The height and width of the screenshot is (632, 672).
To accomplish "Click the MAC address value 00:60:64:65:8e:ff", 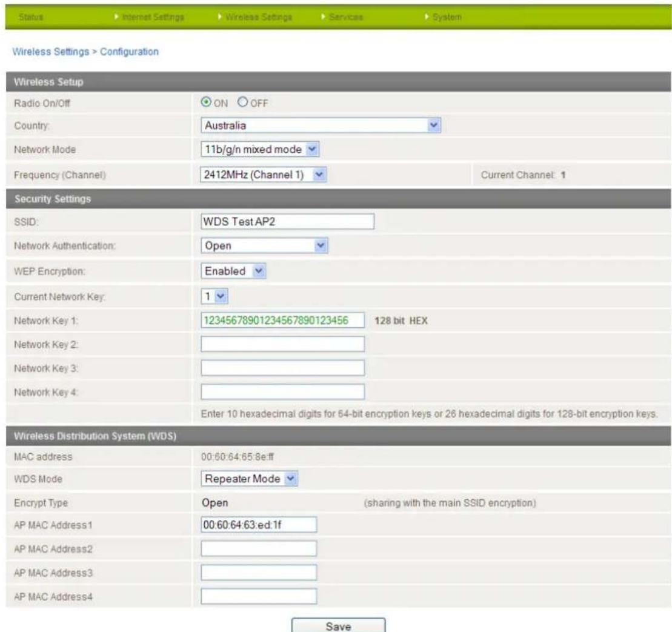I will tap(237, 457).
